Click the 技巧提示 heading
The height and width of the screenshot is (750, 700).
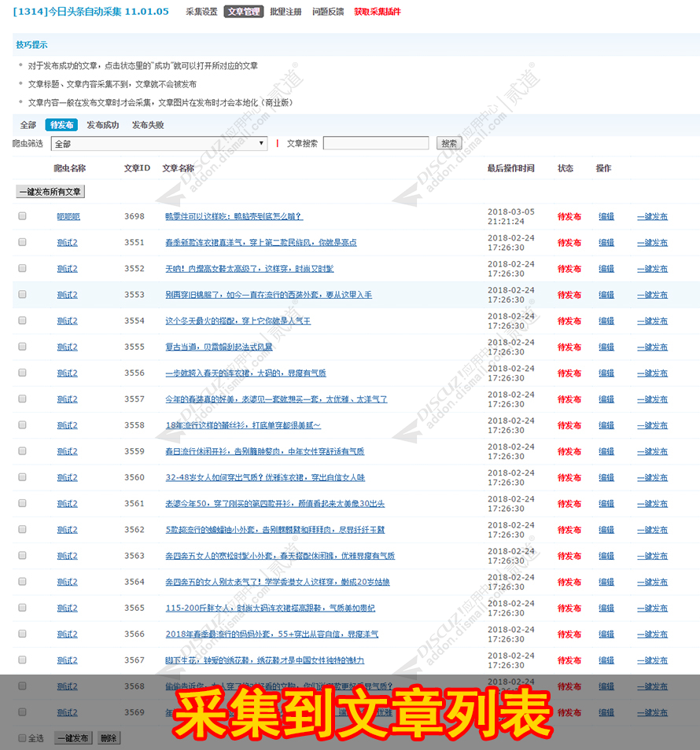pyautogui.click(x=31, y=45)
